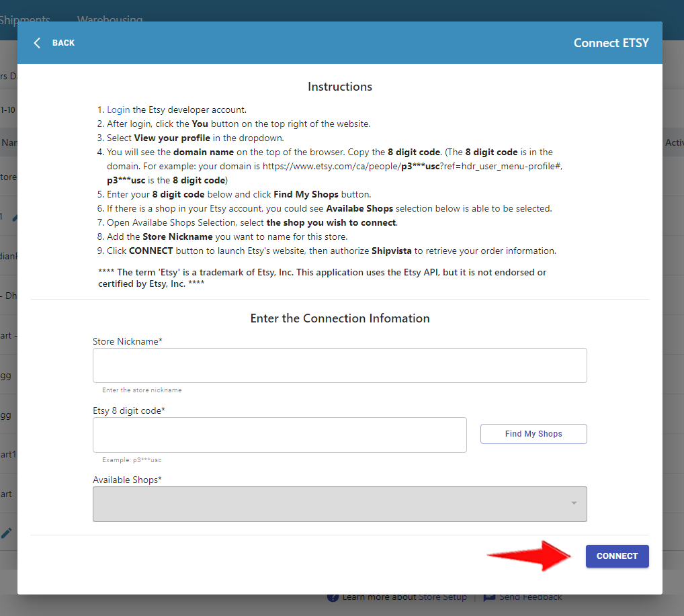The width and height of the screenshot is (684, 616).
Task: Click the Connect ETSY dialog title
Action: click(x=611, y=43)
